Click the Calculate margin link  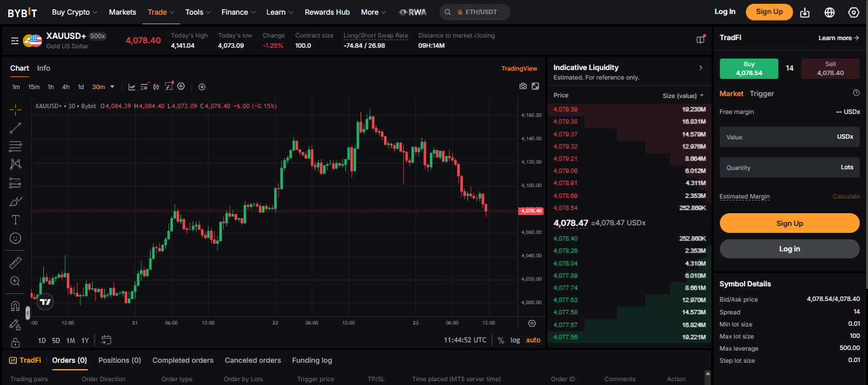coord(846,197)
